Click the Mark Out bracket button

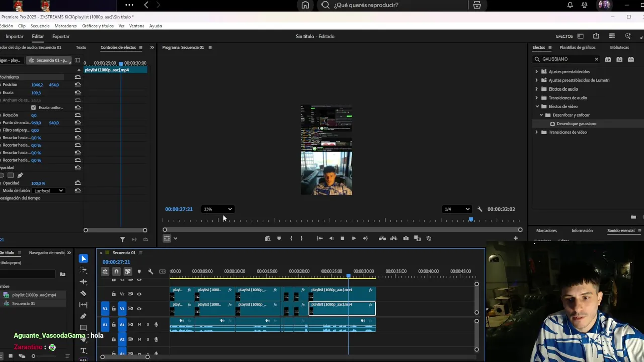coord(301,238)
